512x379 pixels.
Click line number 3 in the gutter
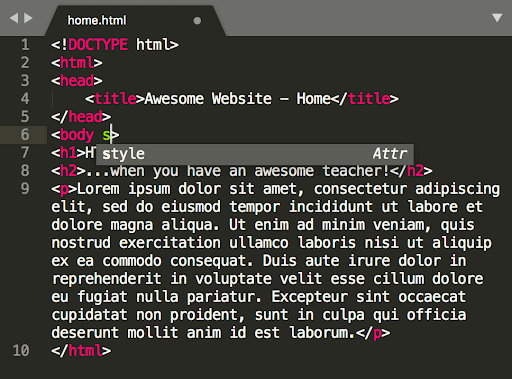coord(25,81)
